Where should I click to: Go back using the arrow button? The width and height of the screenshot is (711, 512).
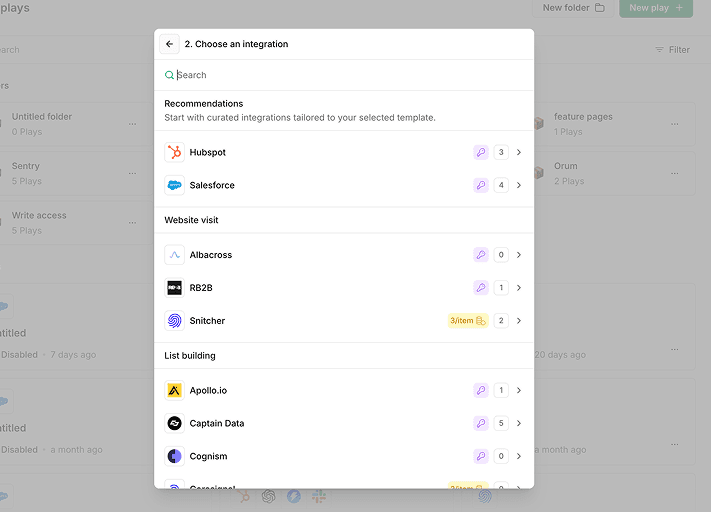pos(170,44)
